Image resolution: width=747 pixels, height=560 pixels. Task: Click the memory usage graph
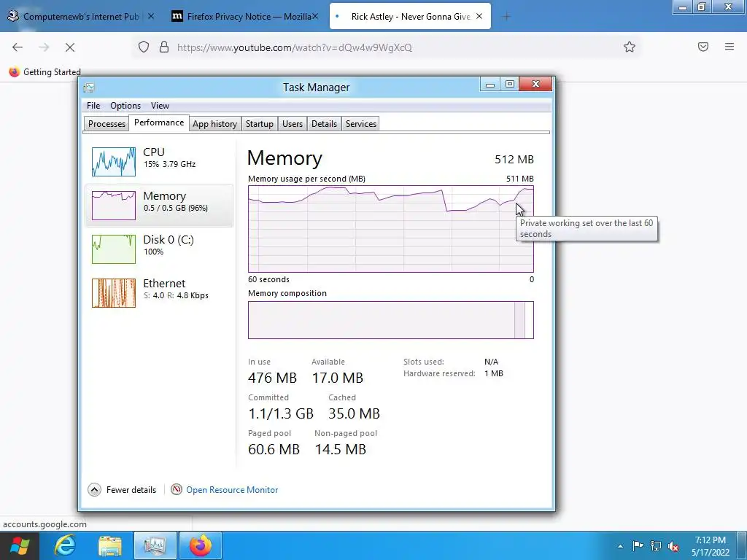point(391,229)
